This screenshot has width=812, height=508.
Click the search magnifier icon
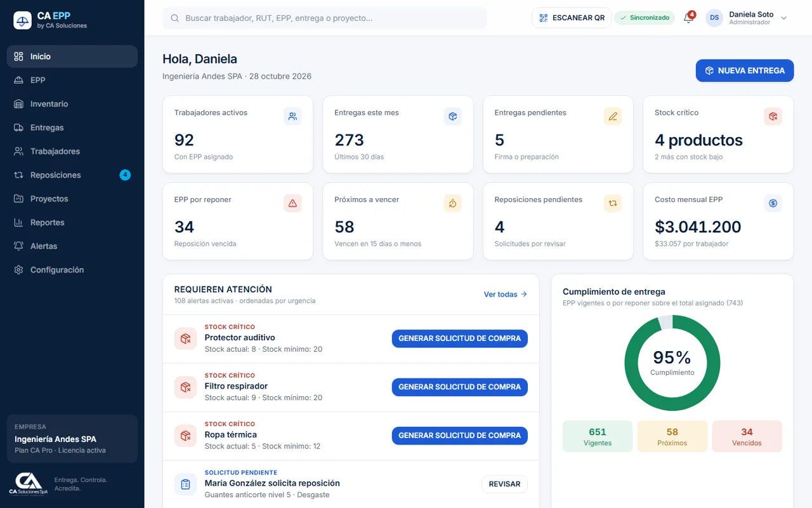(174, 18)
